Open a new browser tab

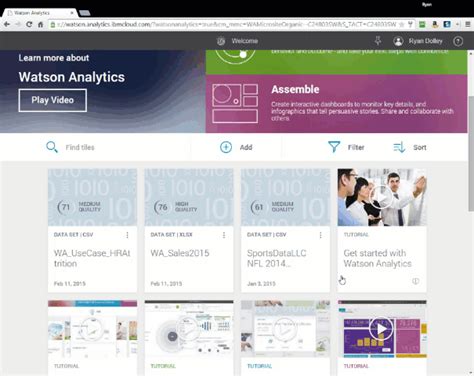tap(85, 13)
